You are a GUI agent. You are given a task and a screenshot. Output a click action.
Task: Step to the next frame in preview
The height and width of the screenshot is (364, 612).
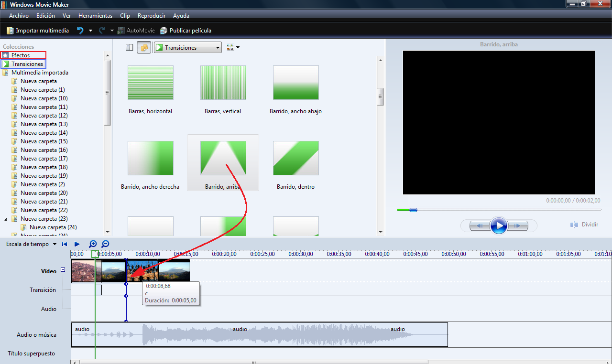518,225
